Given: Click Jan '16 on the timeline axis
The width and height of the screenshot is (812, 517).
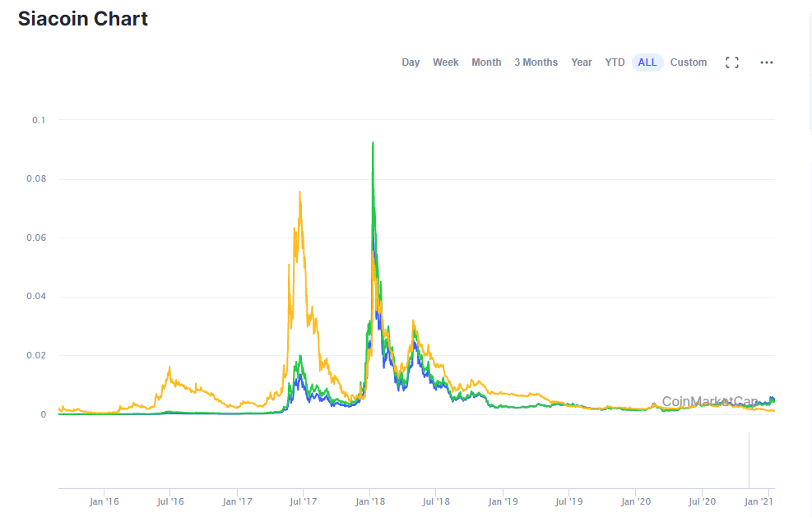Looking at the screenshot, I should [104, 501].
